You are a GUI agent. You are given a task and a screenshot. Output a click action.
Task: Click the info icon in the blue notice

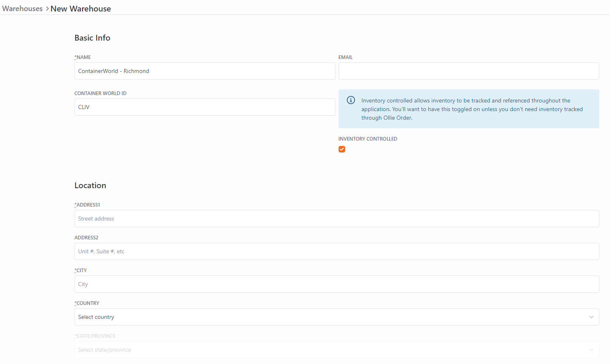(351, 100)
